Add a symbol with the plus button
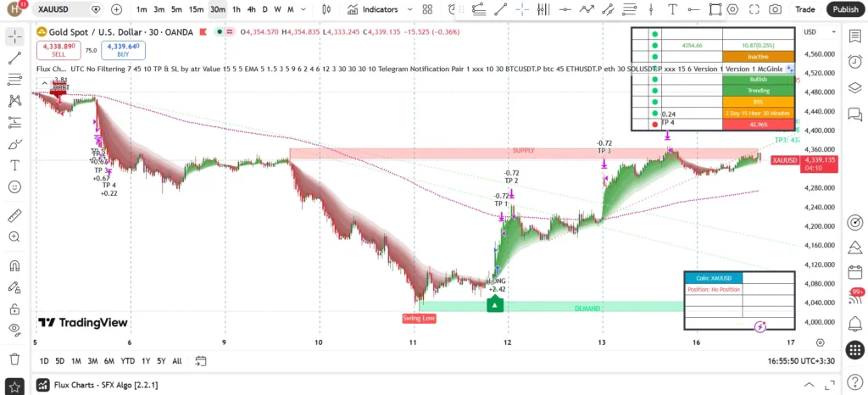 tap(116, 9)
